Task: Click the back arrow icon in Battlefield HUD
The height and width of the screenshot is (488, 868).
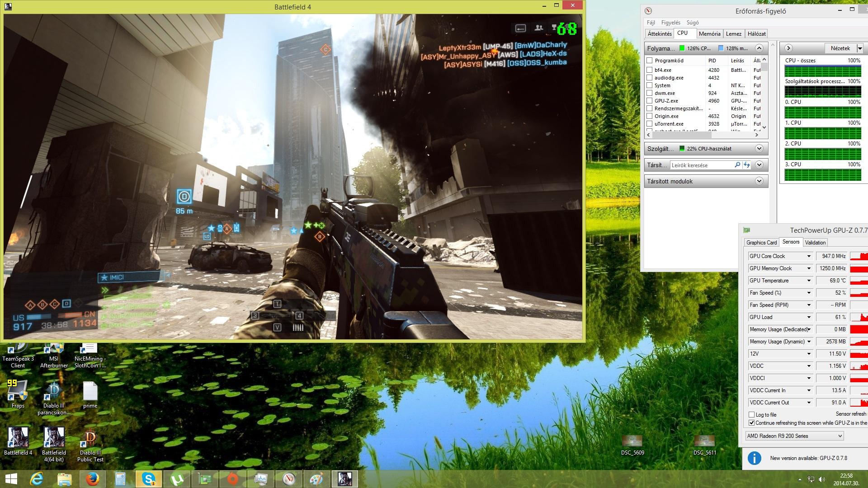Action: click(521, 28)
